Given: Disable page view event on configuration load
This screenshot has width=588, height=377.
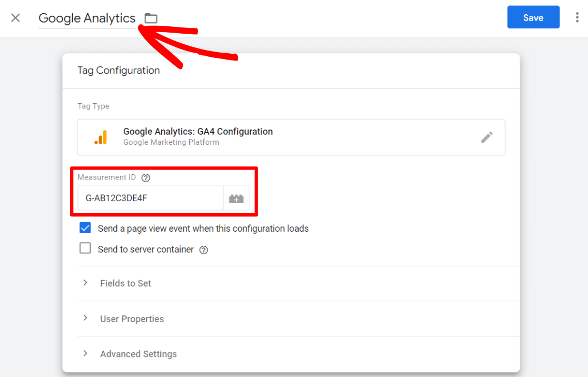Looking at the screenshot, I should click(x=85, y=228).
